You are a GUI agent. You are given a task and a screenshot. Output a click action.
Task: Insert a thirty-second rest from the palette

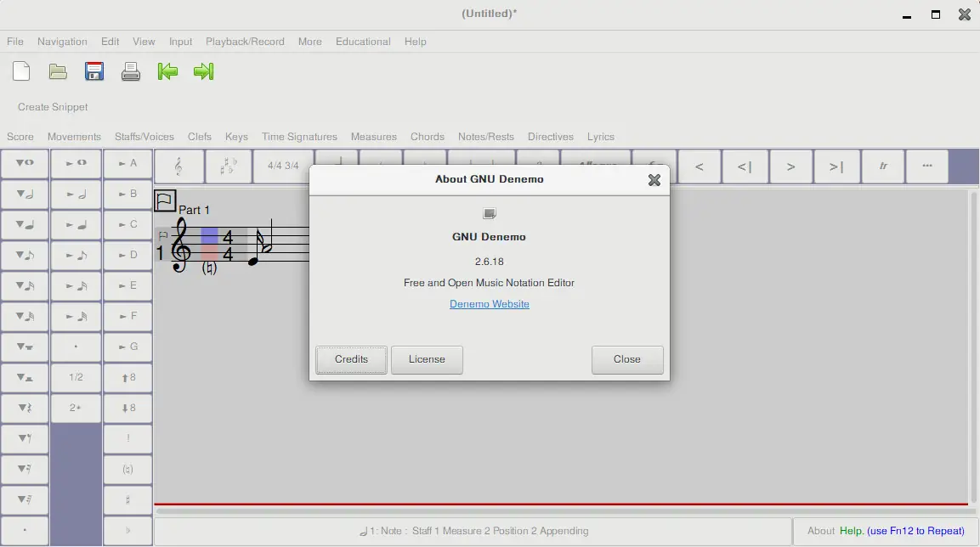pos(25,499)
